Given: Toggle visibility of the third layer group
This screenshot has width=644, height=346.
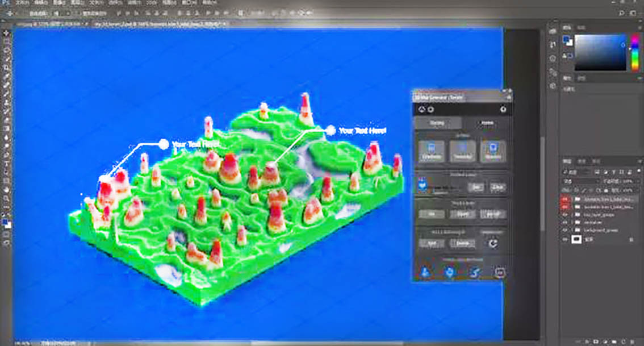Looking at the screenshot, I should point(566,215).
